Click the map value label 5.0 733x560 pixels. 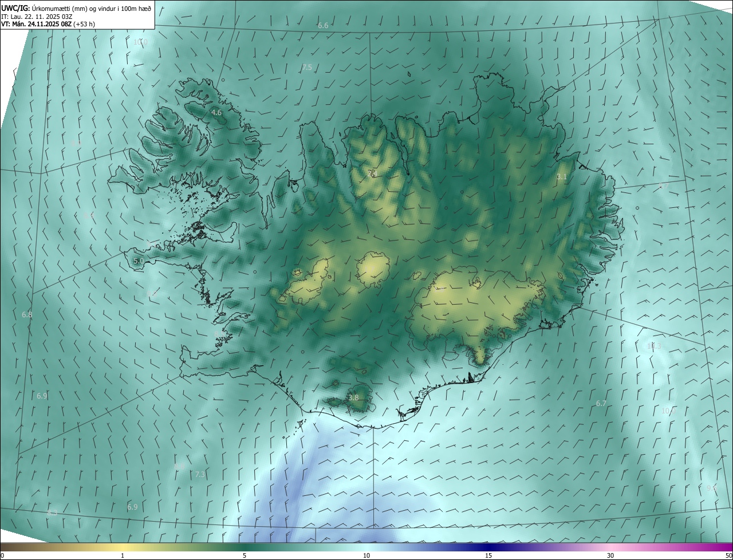(x=139, y=261)
